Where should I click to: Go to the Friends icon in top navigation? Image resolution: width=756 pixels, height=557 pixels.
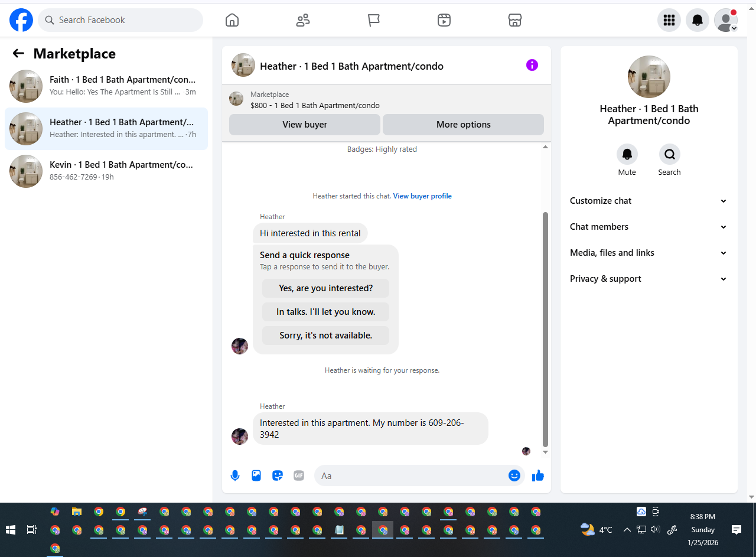pos(303,20)
